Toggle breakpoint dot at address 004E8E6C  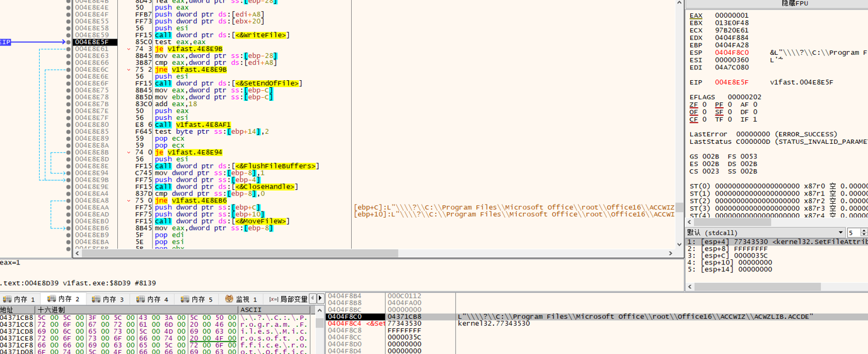68,69
